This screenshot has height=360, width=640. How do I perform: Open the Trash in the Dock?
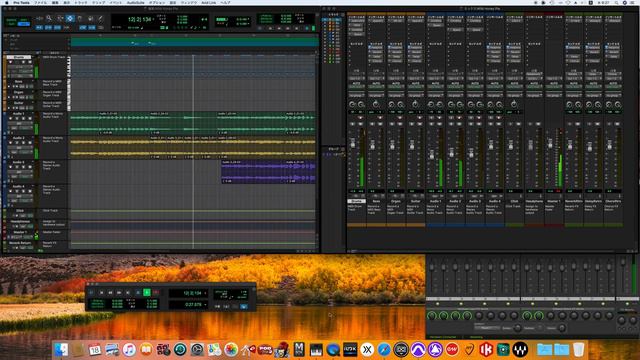pyautogui.click(x=578, y=349)
